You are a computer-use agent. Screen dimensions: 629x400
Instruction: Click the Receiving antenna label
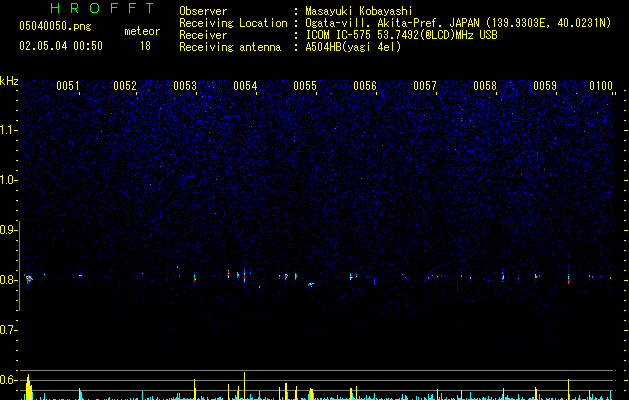click(x=230, y=47)
